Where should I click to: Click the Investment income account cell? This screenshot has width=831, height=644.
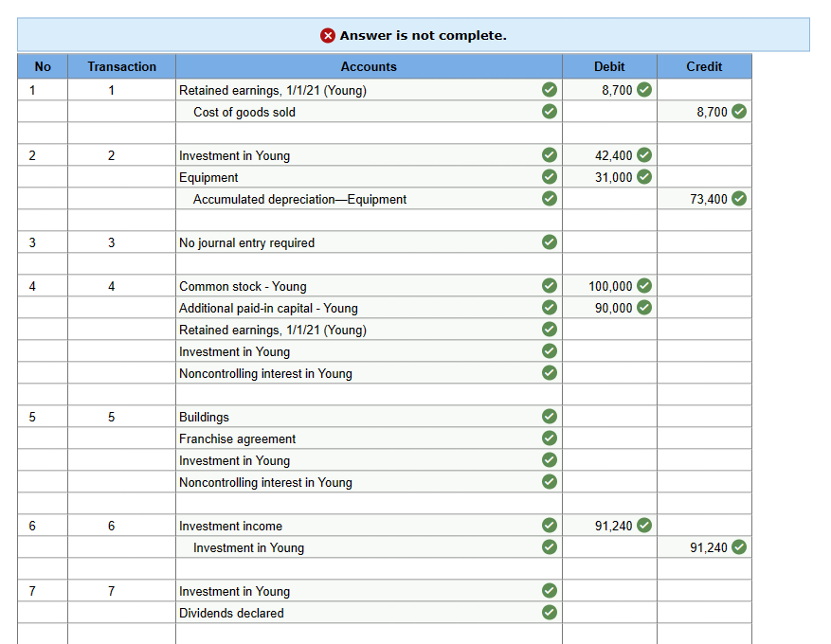coord(369,526)
